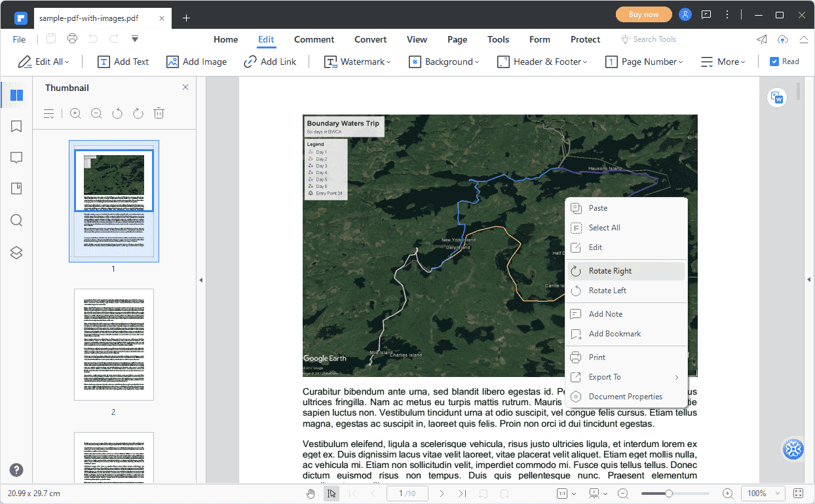Open the layers panel icon in sidebar
Viewport: 815px width, 504px height.
16,253
